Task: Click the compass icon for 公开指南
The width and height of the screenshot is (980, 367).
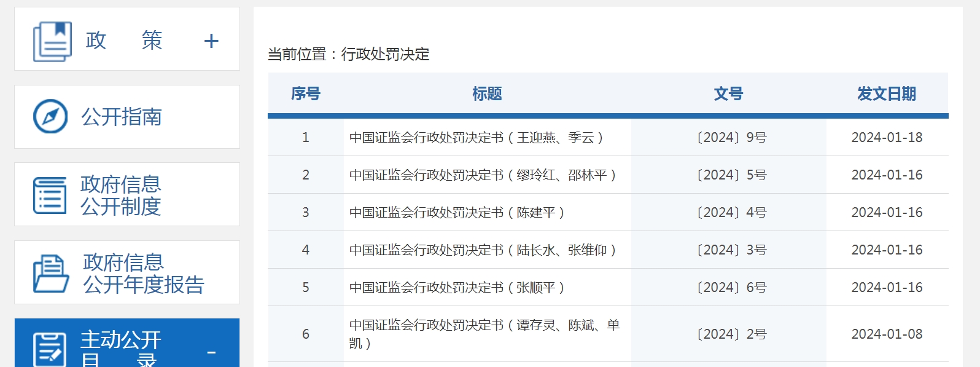Action: 50,116
